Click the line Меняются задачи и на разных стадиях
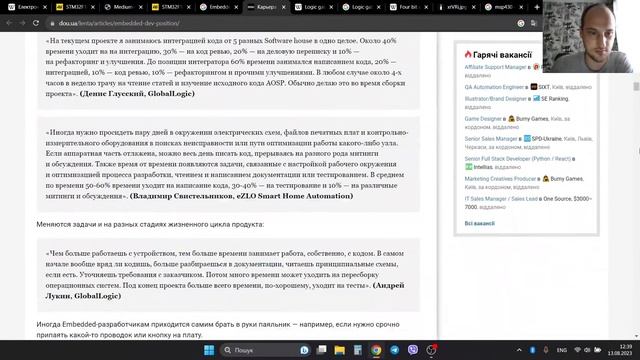The width and height of the screenshot is (640, 360). click(x=150, y=224)
